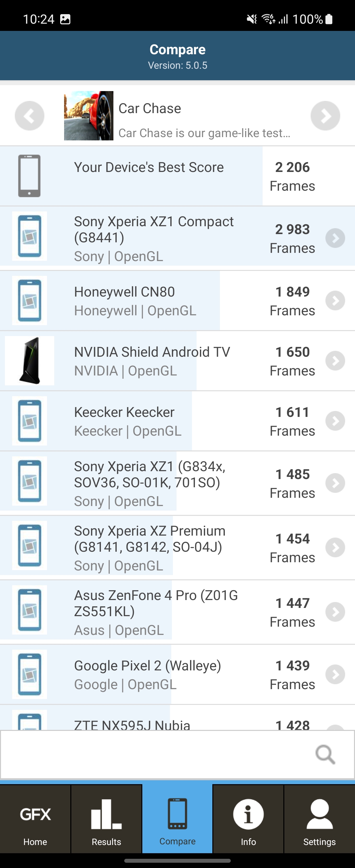Tap the Car Chase thumbnail image
355x868 pixels.
tap(88, 116)
